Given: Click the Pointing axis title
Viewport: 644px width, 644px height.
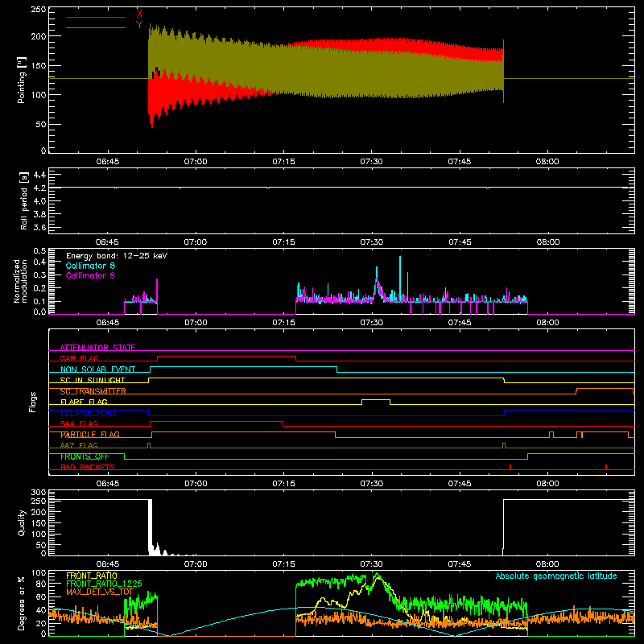Looking at the screenshot, I should tap(22, 80).
